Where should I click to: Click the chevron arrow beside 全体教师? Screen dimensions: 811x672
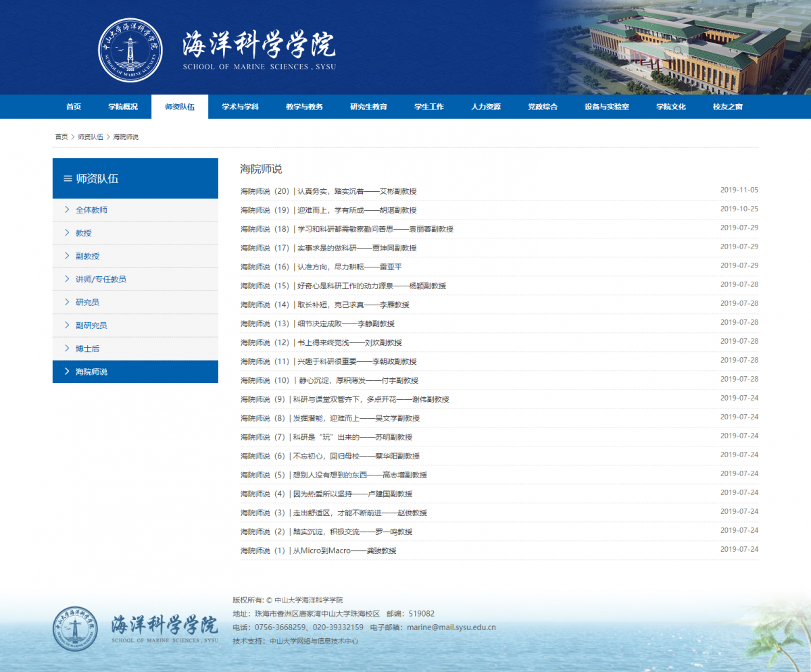67,209
